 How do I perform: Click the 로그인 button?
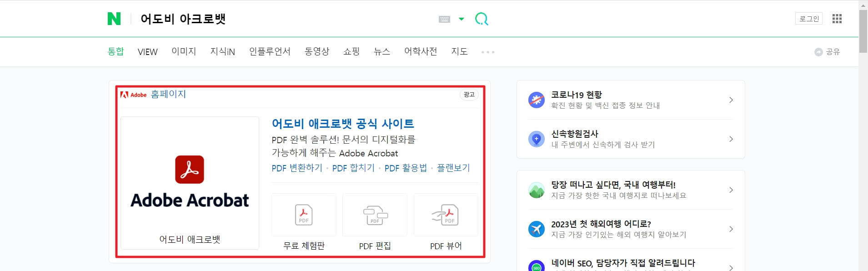[809, 19]
